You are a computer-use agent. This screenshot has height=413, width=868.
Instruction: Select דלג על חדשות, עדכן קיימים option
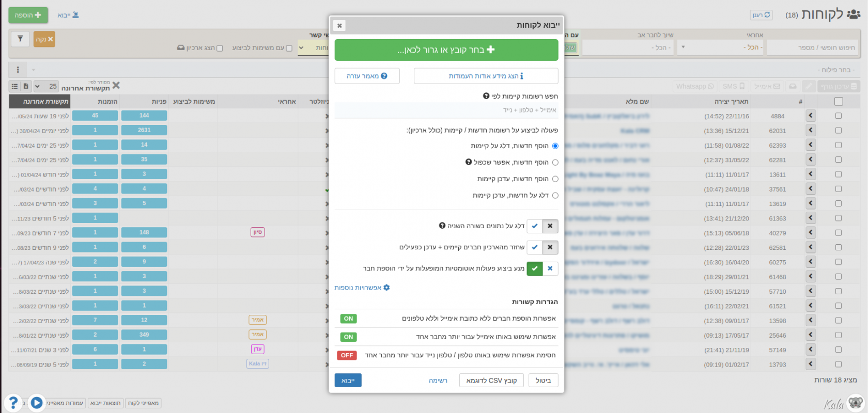tap(555, 196)
